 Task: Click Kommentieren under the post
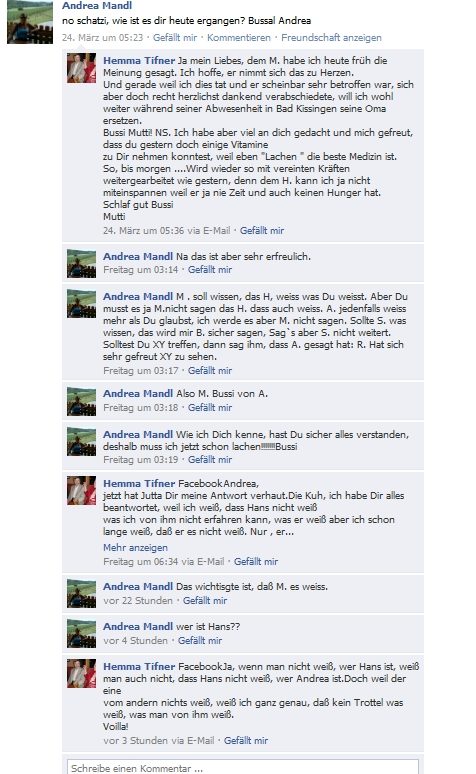click(x=239, y=38)
